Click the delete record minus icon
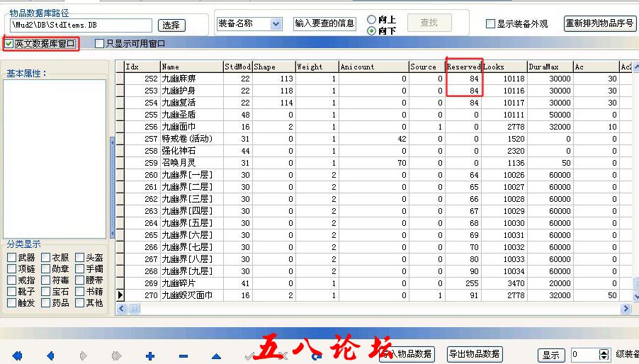Viewport: 639px width, 364px height. pos(183,356)
